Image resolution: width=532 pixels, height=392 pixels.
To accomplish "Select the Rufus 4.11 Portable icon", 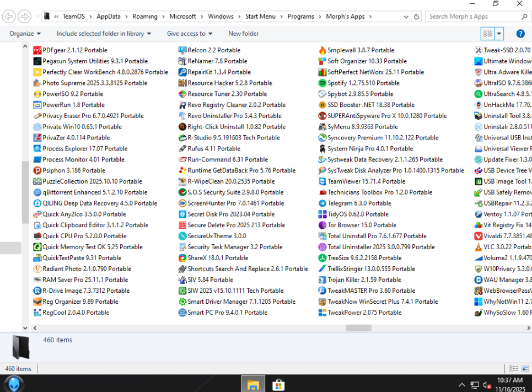I will pos(182,149).
